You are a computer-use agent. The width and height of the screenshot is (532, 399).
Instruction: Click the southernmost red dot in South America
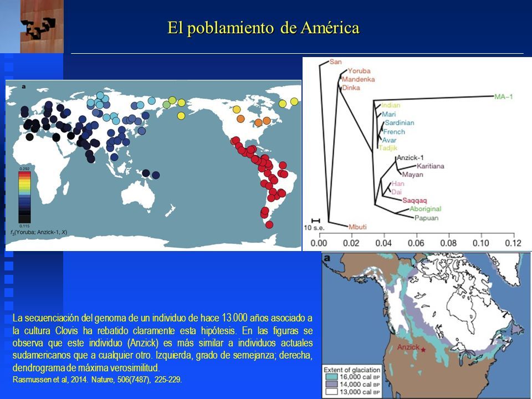(269, 224)
